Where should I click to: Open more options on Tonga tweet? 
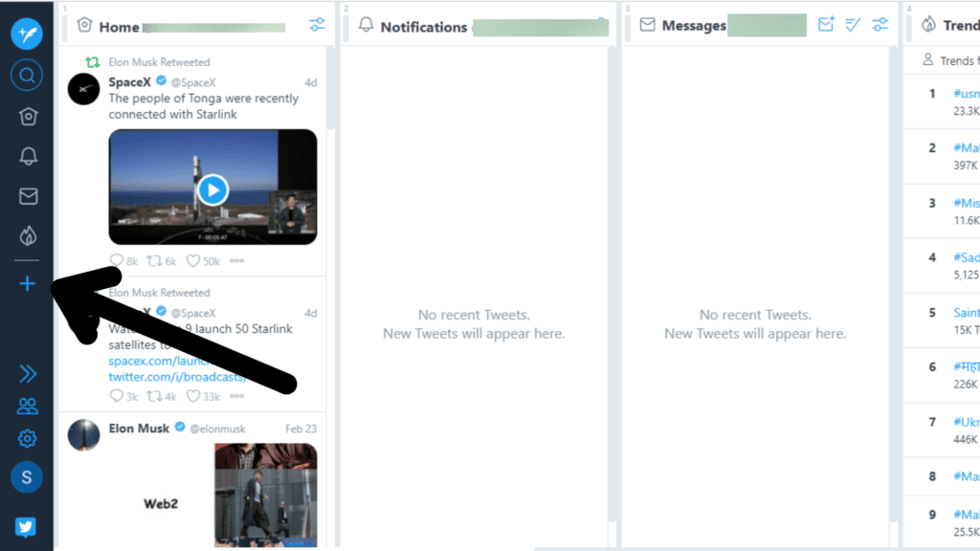236,260
